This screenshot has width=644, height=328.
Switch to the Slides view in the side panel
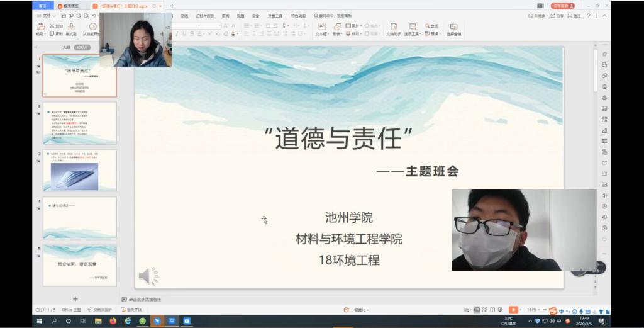pos(82,47)
